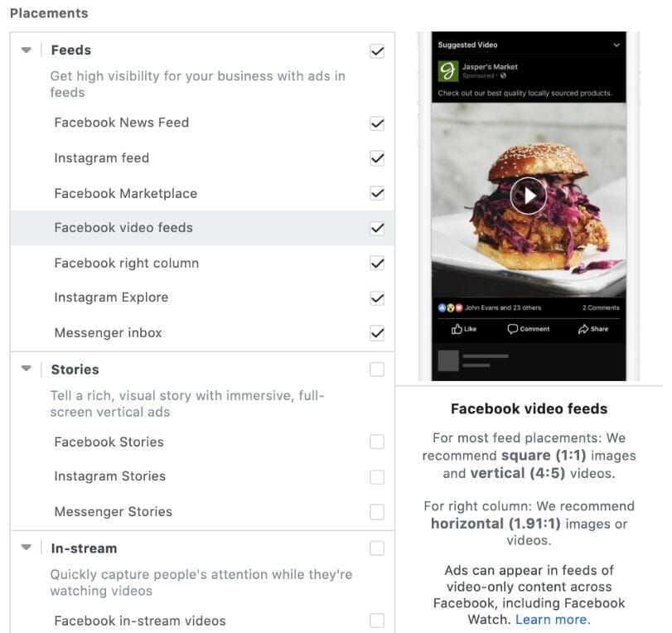This screenshot has height=633, width=672.
Task: Click the 2 Comments link in preview
Action: point(600,307)
